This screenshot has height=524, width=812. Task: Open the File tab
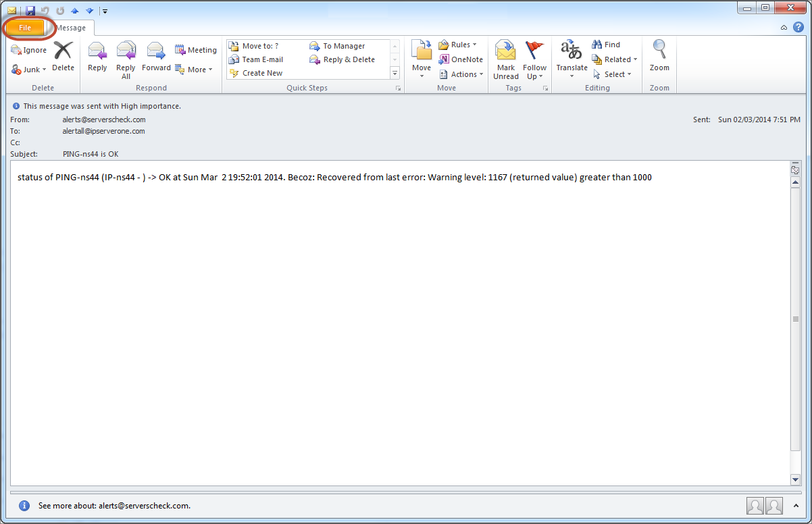tap(25, 28)
